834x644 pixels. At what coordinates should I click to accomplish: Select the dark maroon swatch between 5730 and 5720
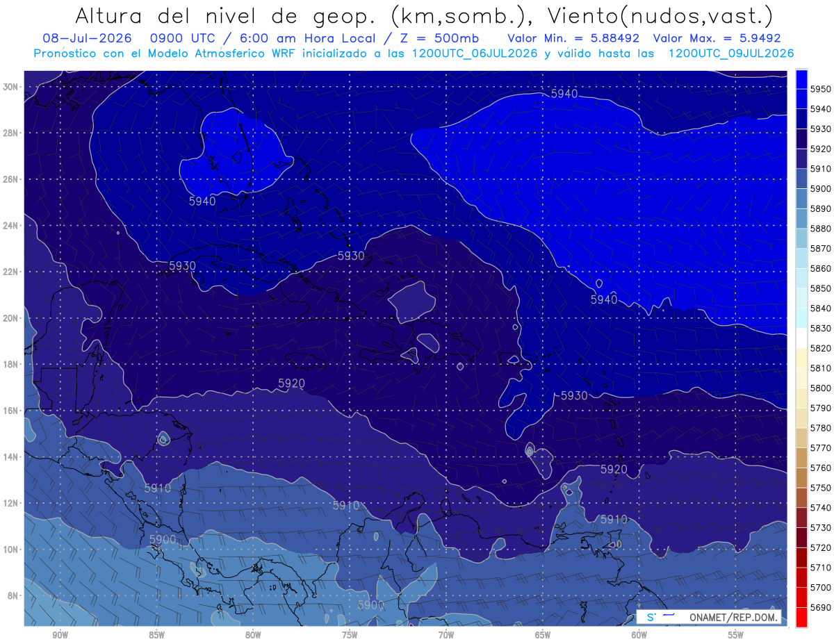click(x=801, y=537)
